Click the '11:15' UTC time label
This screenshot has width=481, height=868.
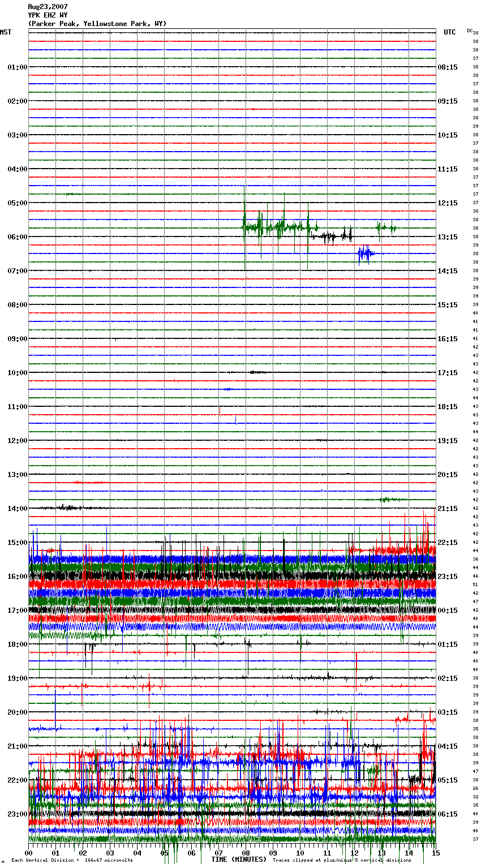[x=448, y=169]
